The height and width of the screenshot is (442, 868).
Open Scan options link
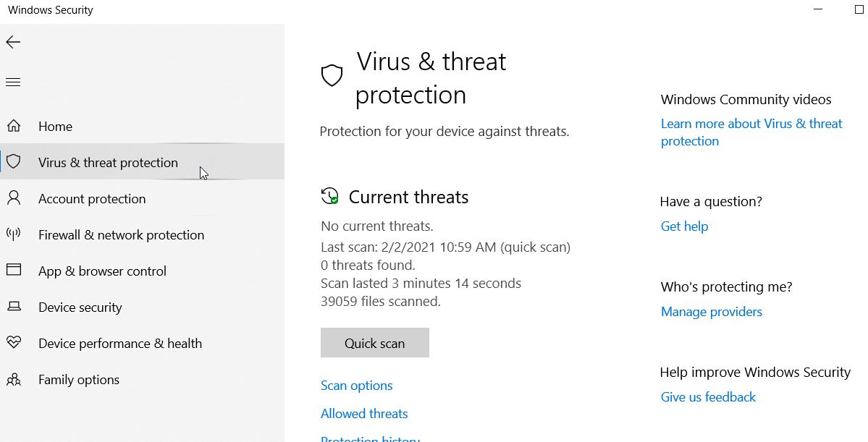tap(356, 386)
